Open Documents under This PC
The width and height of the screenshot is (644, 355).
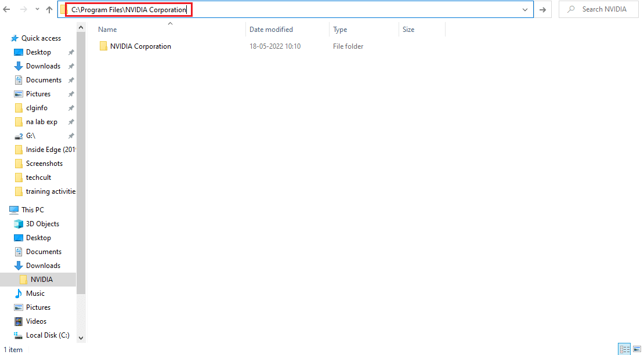[x=44, y=252]
